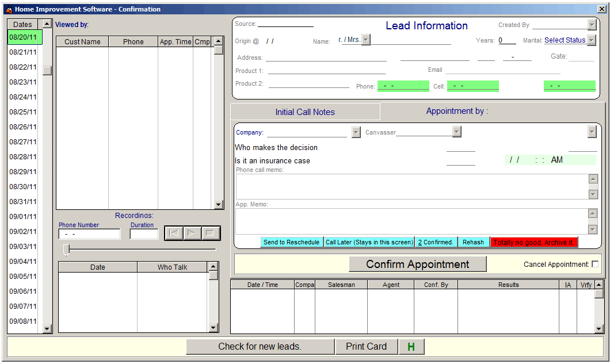Select date 08/21/11
This screenshot has height=364, width=610.
pos(24,52)
